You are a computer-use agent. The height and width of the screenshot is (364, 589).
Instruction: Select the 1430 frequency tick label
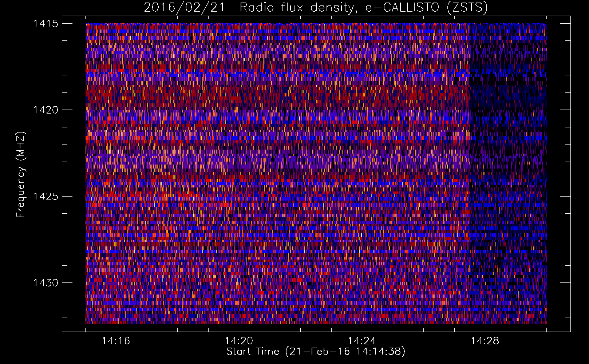pos(46,283)
